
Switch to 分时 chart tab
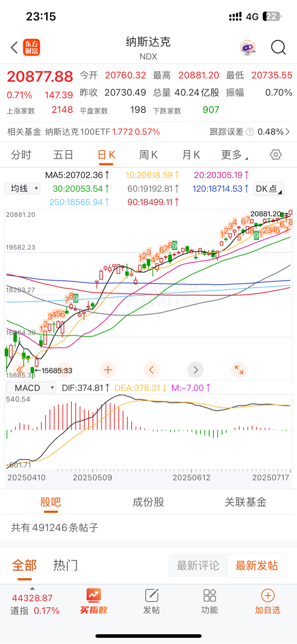(x=21, y=155)
